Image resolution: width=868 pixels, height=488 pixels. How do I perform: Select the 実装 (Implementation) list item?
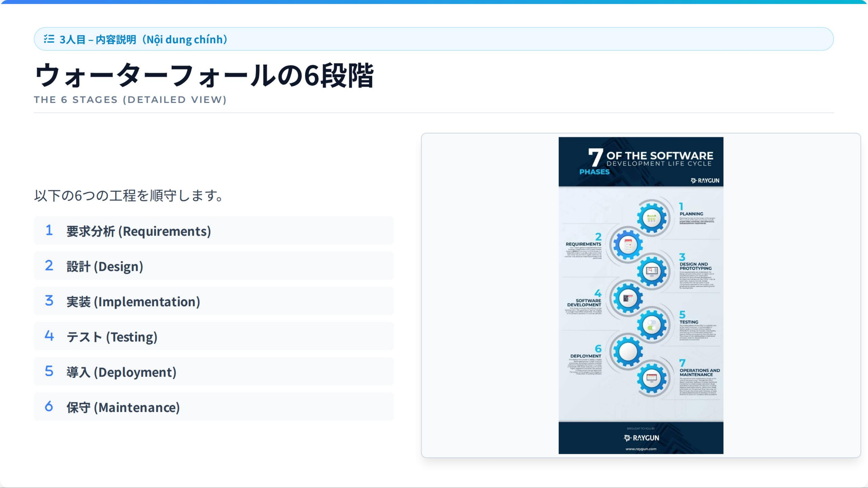coord(214,301)
